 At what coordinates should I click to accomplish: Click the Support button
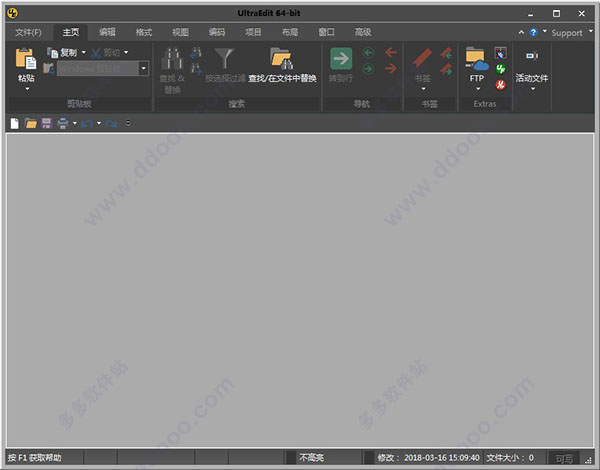567,33
